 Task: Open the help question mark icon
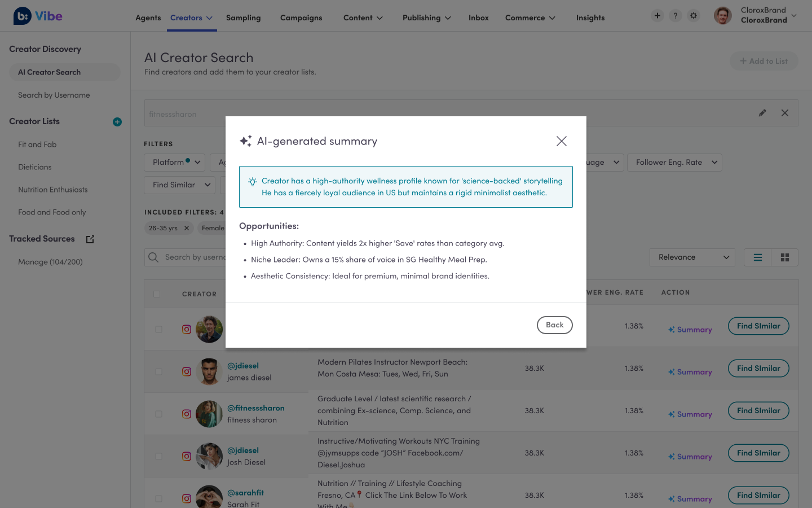tap(676, 16)
